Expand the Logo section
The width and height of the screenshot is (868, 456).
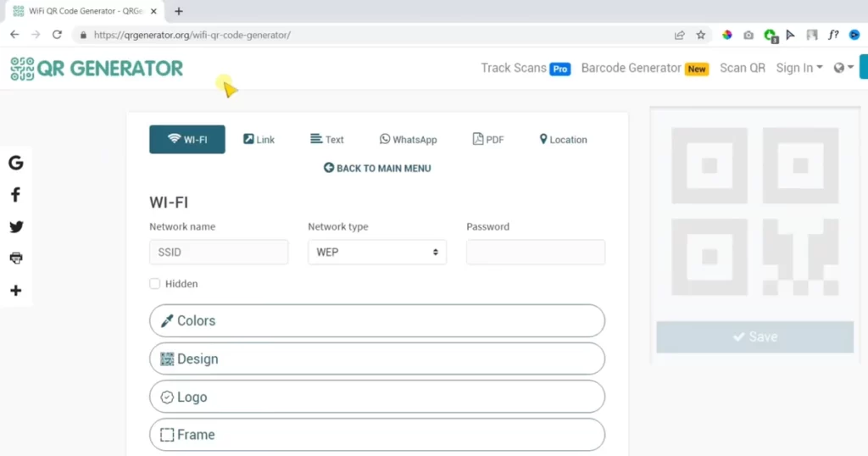[377, 397]
